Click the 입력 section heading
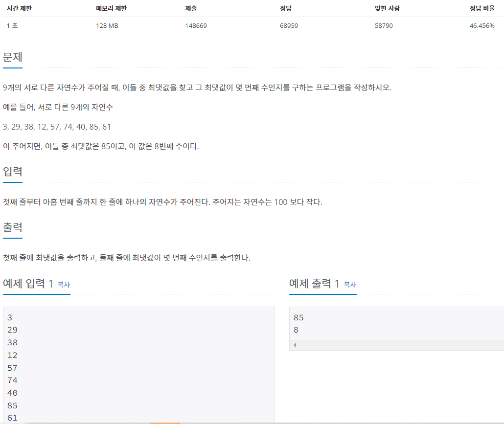Screen dimensions: 504x424 pos(13,171)
